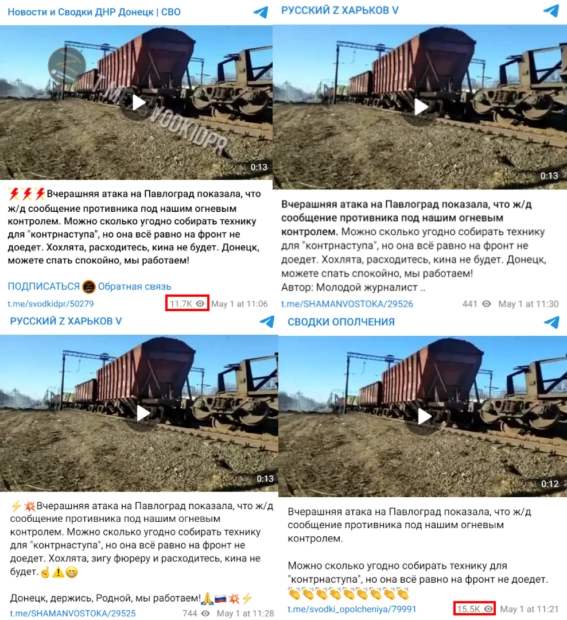
Task: Open the СВОДКИ ОПОЛЧЕНИЯ channel title
Action: click(x=341, y=322)
